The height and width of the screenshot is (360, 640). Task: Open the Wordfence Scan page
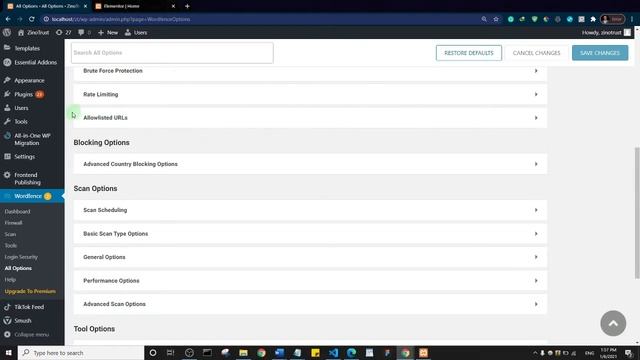[10, 234]
